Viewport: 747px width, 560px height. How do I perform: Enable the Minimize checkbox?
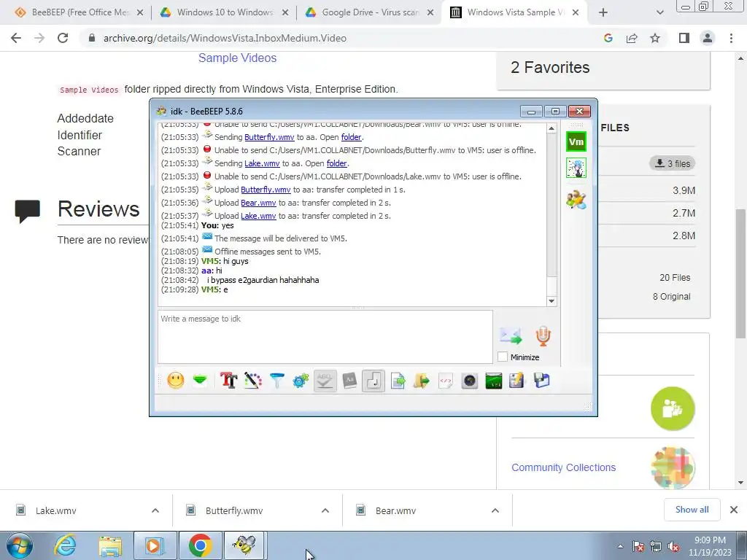(503, 357)
